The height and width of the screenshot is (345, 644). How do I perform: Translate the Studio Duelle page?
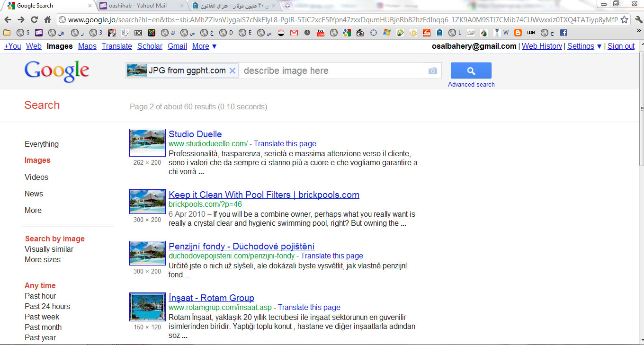point(285,143)
